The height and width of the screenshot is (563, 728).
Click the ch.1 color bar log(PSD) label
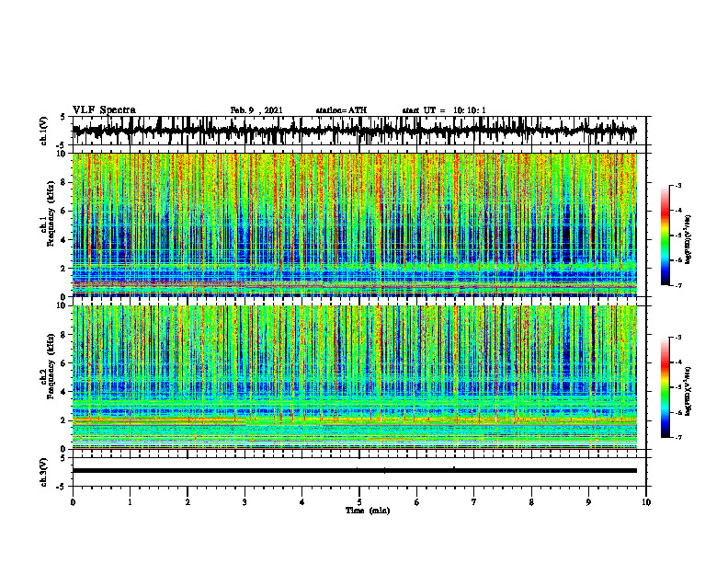(x=688, y=240)
